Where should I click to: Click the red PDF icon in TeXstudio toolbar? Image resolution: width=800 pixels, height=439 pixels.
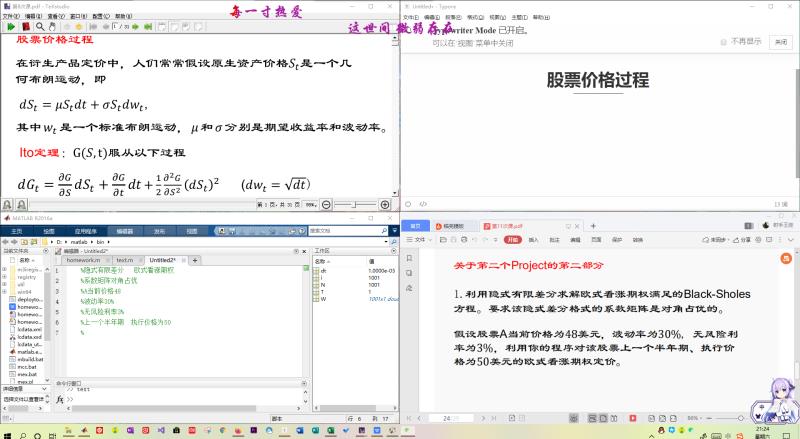click(26, 27)
